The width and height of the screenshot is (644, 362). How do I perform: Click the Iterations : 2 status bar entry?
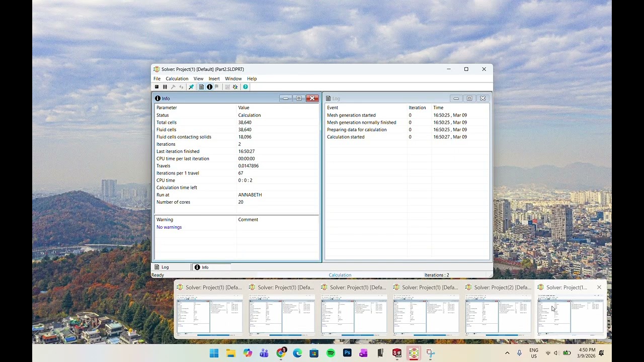tap(437, 275)
